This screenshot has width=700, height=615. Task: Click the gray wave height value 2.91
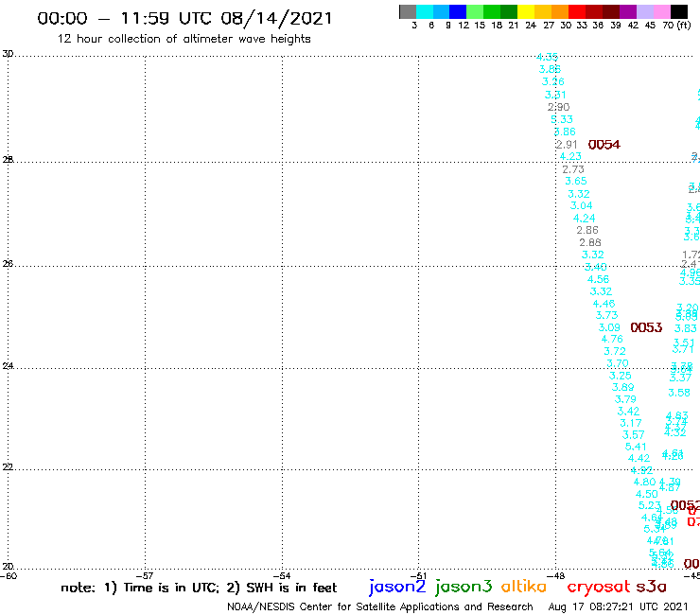point(567,144)
